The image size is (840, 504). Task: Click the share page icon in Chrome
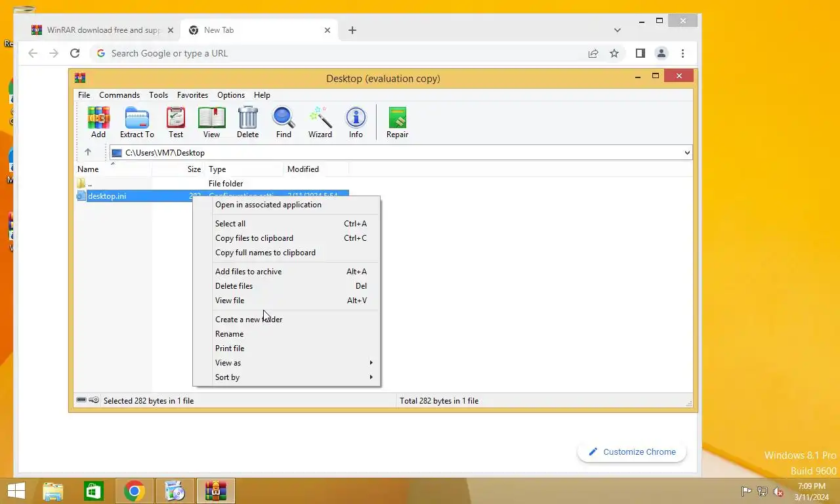593,53
